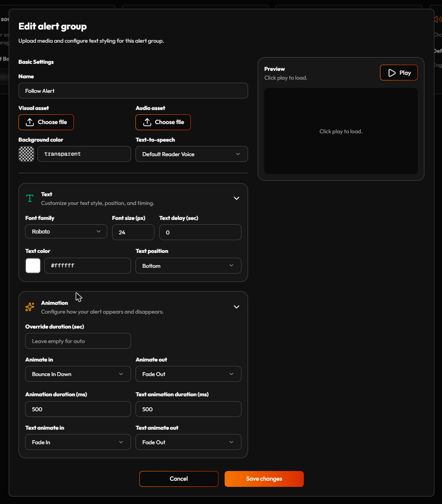Open the Text animate in dropdown
The height and width of the screenshot is (504, 442).
click(78, 442)
